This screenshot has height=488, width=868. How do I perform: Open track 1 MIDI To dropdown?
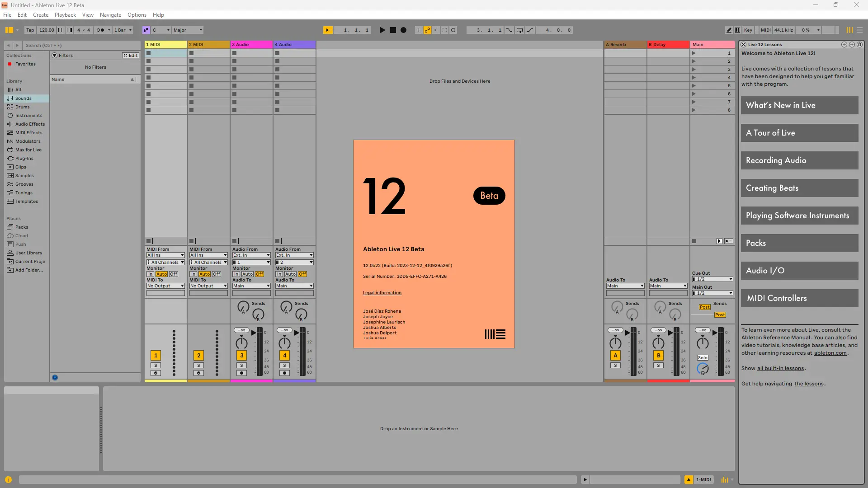click(x=165, y=286)
